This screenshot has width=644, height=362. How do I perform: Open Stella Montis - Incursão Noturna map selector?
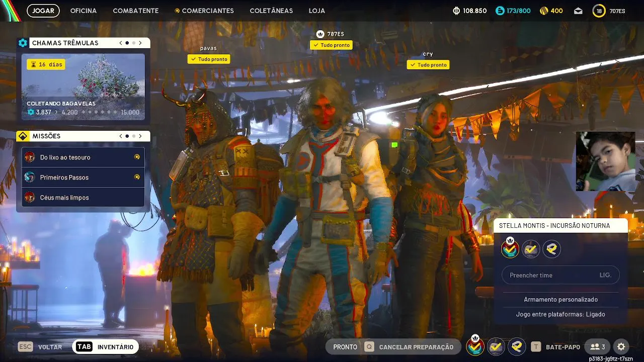560,226
